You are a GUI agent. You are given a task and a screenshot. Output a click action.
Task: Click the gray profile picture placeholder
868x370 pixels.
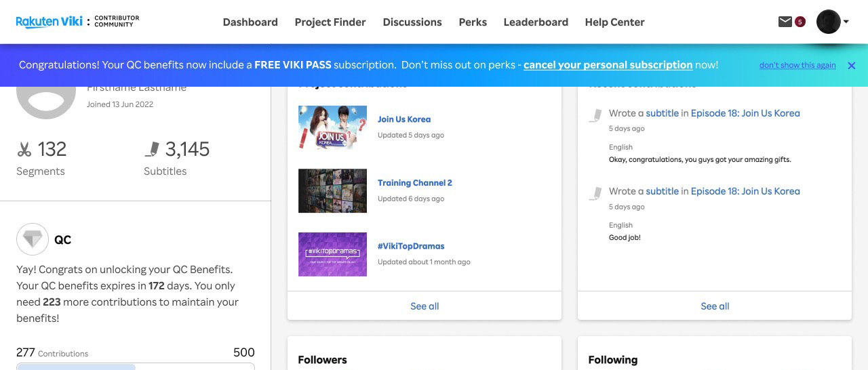(46, 102)
